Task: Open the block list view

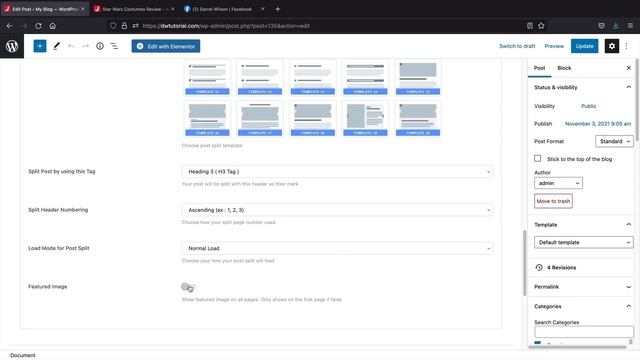Action: click(x=114, y=46)
